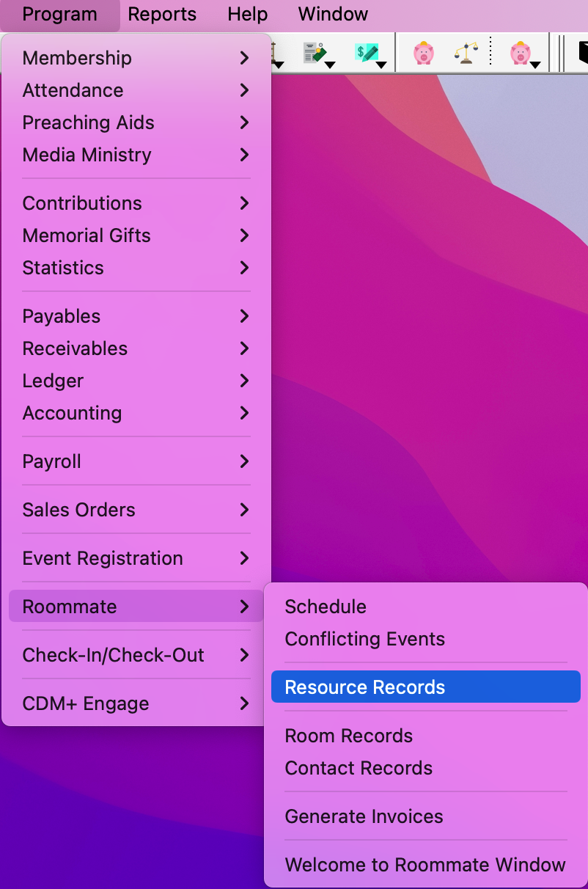Screen dimensions: 588x889
Task: Open the Help menu
Action: [247, 14]
